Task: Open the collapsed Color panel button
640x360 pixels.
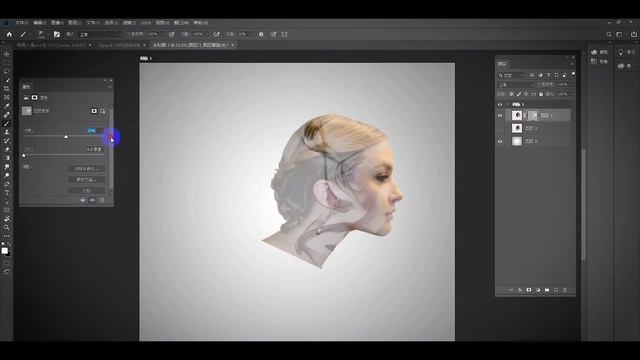Action: [598, 52]
